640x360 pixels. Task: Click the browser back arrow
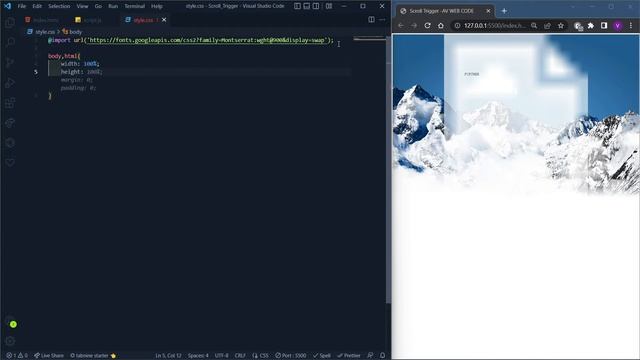400,25
